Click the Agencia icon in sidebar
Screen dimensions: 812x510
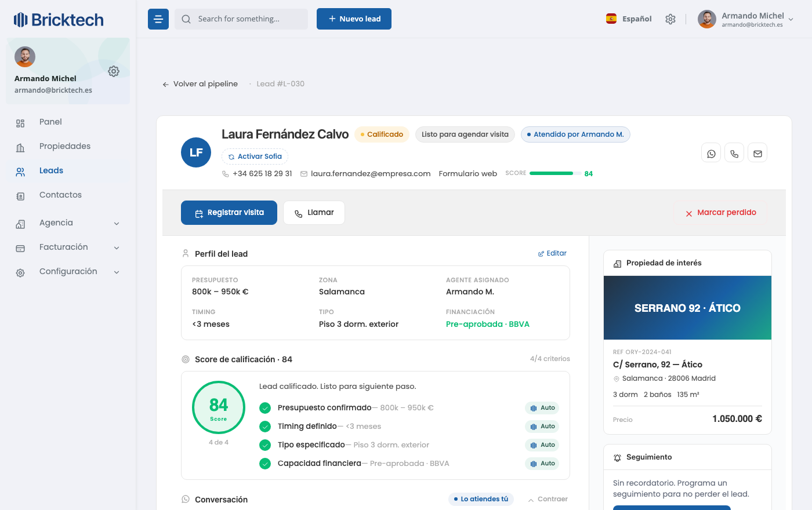coord(20,224)
